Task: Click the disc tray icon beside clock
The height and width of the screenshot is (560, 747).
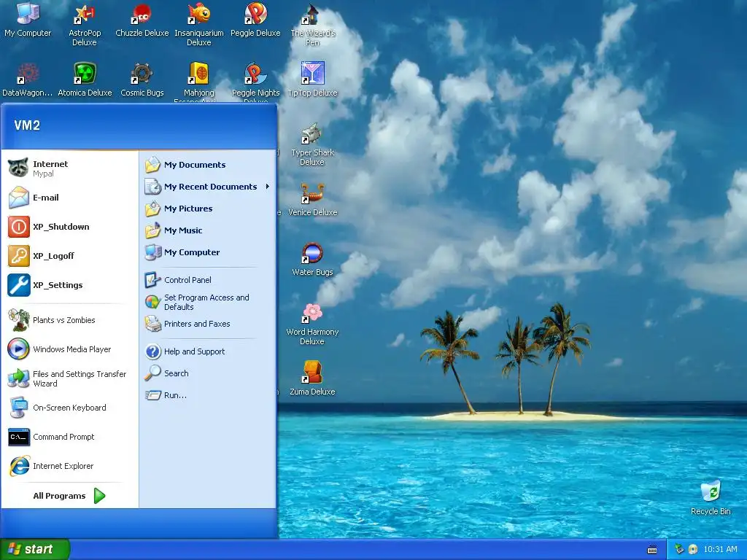Action: (693, 550)
